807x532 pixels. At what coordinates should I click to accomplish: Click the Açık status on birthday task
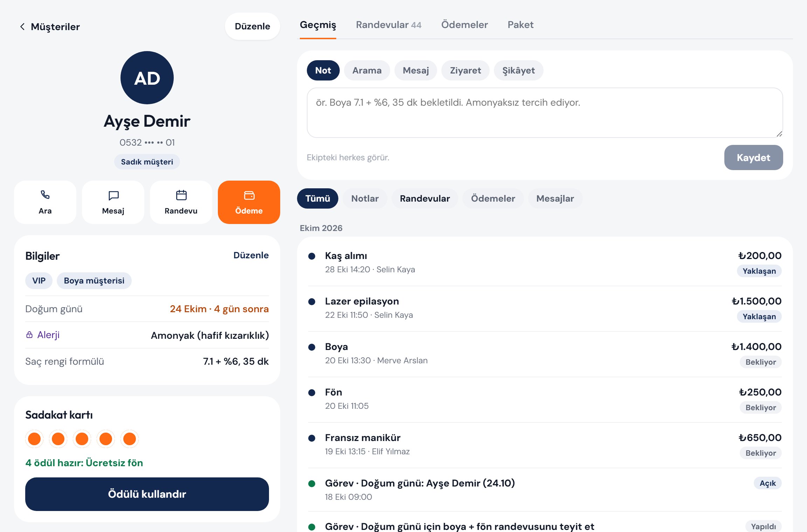pyautogui.click(x=768, y=483)
